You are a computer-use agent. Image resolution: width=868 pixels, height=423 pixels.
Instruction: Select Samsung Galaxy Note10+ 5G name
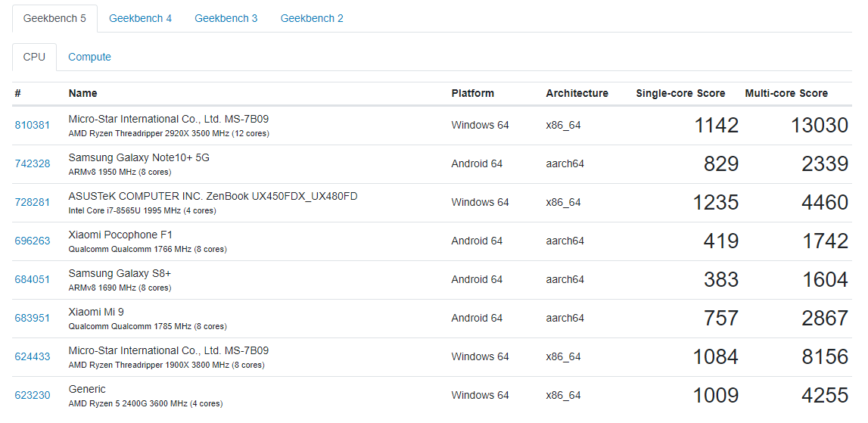tap(139, 158)
